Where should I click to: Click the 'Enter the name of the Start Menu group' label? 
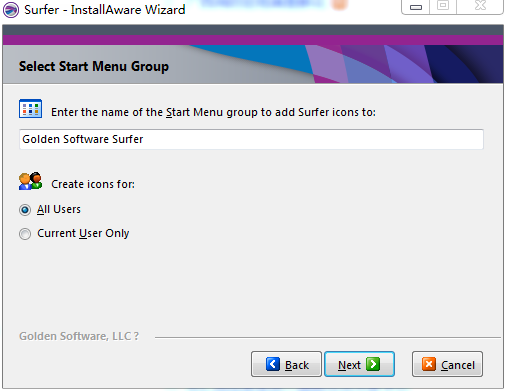coord(213,112)
